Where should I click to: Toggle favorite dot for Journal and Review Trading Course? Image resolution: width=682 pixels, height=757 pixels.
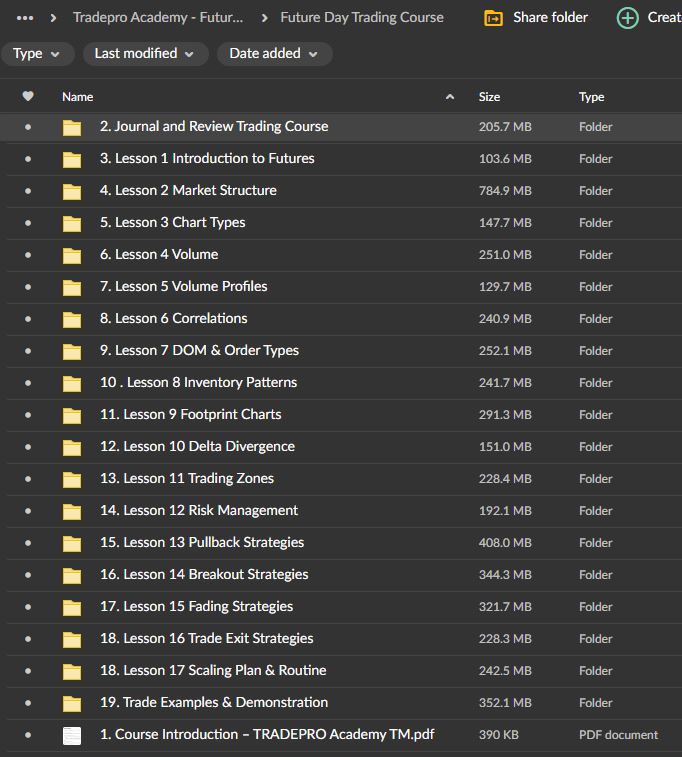pyautogui.click(x=28, y=127)
